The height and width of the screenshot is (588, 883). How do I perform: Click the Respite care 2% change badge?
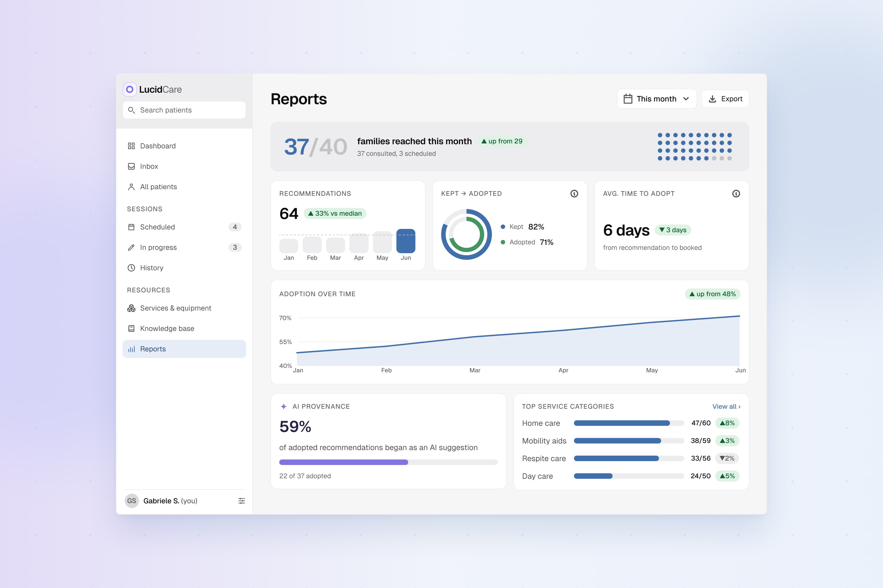point(727,458)
